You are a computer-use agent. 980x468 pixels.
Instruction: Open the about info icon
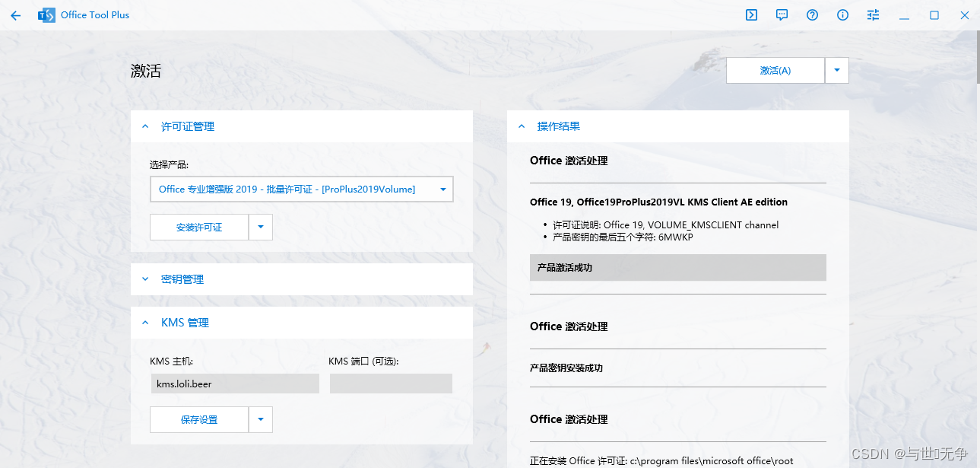pyautogui.click(x=842, y=15)
